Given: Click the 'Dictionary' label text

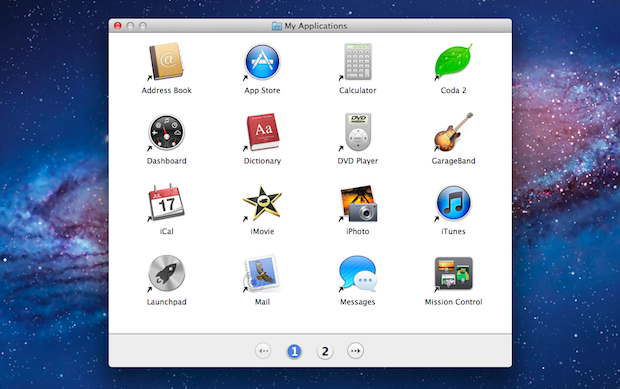Looking at the screenshot, I should click(262, 161).
